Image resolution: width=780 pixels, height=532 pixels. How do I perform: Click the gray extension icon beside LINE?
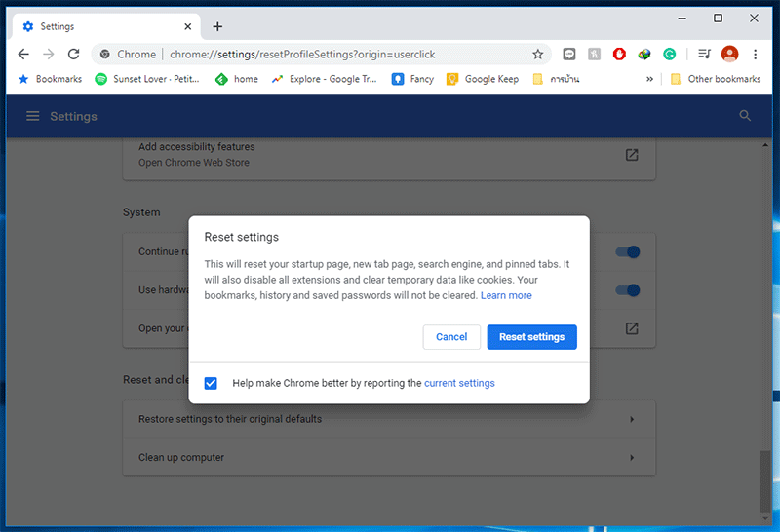[594, 54]
